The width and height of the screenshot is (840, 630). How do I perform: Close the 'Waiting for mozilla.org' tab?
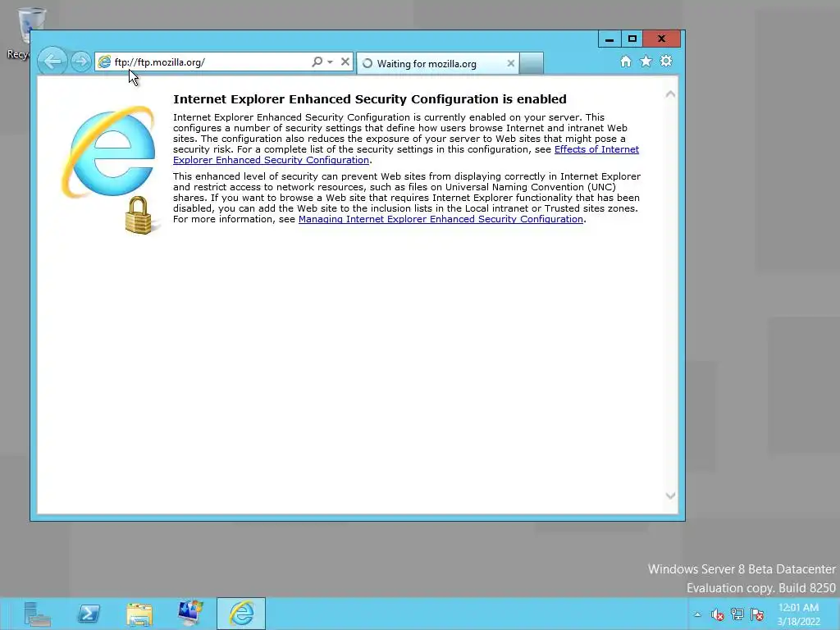[510, 63]
